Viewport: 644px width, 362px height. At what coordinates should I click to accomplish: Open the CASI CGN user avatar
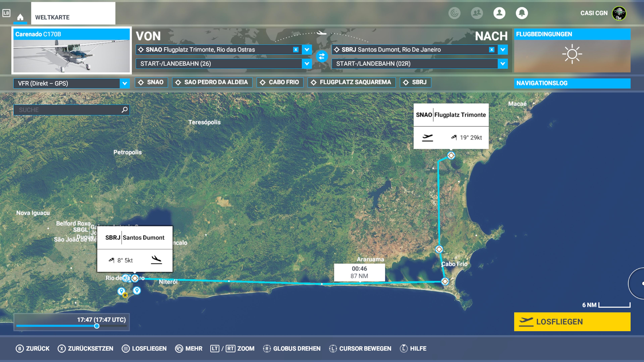point(619,13)
